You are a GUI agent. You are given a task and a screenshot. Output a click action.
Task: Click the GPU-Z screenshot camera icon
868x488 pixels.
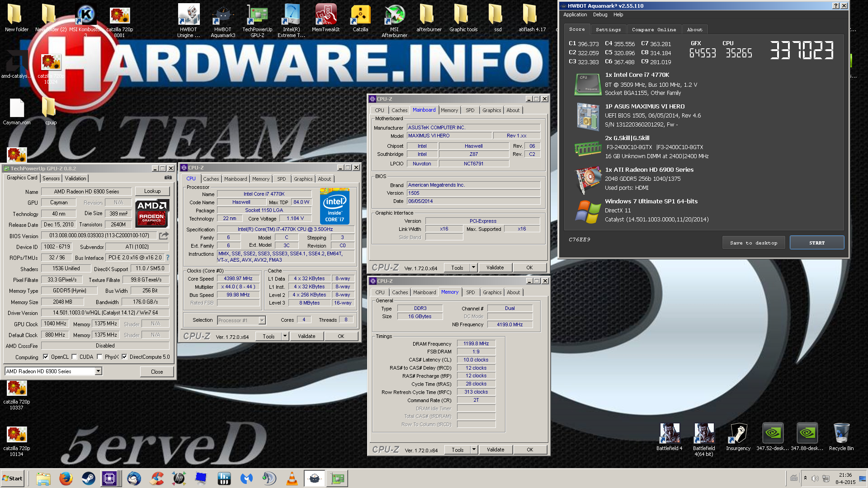(168, 178)
